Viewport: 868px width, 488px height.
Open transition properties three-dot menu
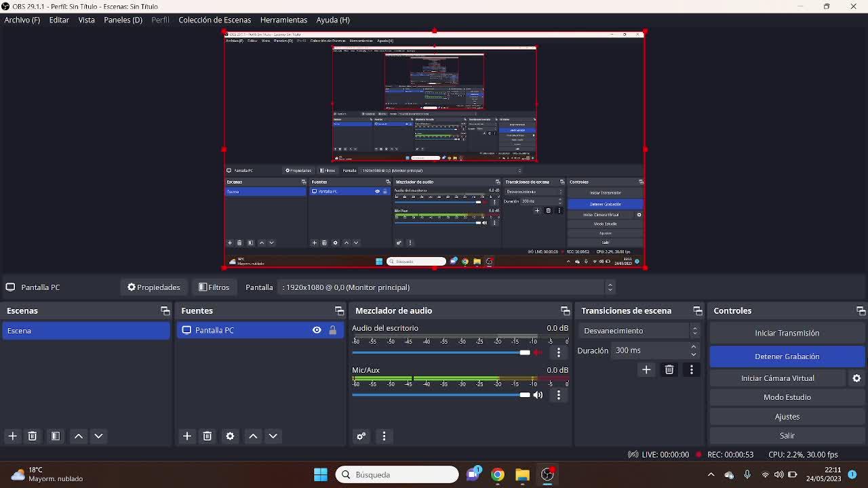click(x=692, y=369)
